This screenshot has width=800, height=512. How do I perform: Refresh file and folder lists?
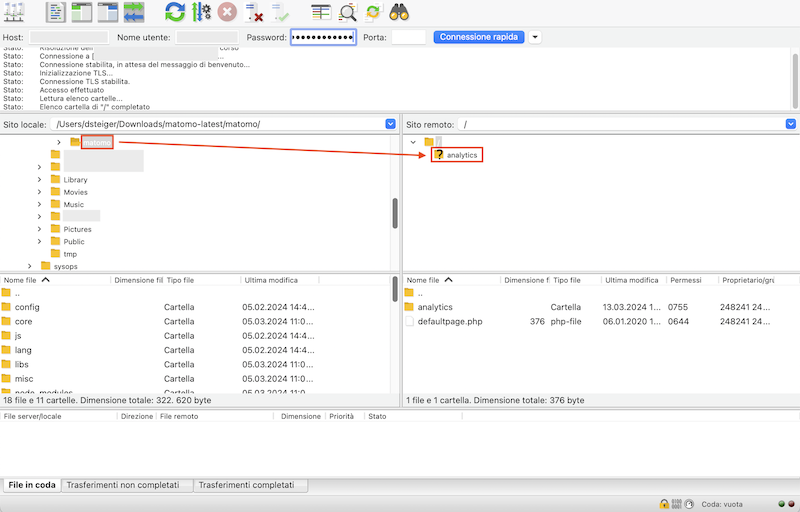175,12
